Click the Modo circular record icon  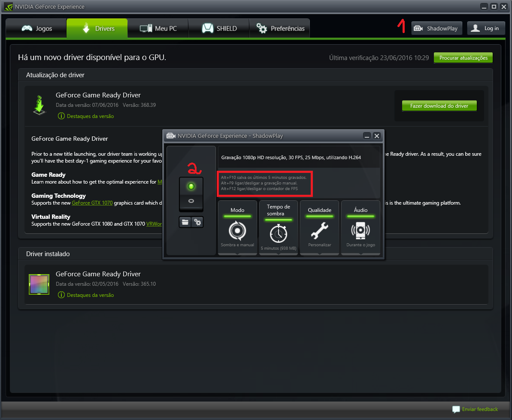tap(237, 231)
